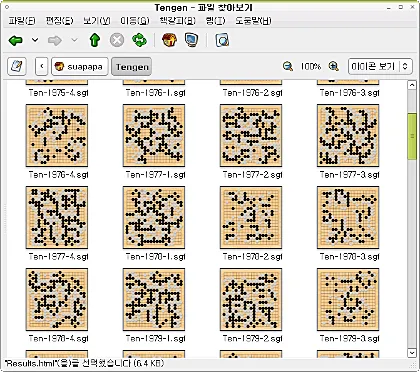Click the path bar left chevron button

click(42, 66)
